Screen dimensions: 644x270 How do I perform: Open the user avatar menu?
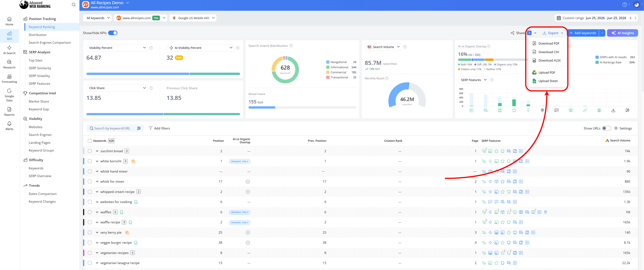point(636,5)
